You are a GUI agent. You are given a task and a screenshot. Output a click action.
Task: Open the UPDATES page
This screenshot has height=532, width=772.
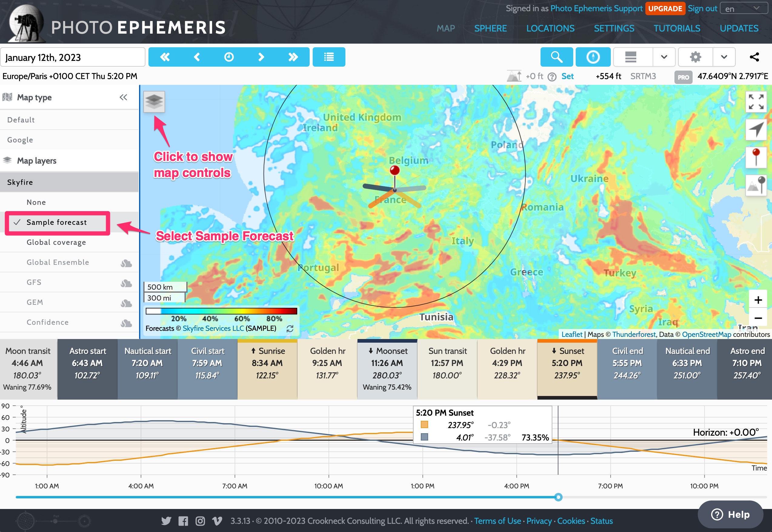tap(739, 28)
